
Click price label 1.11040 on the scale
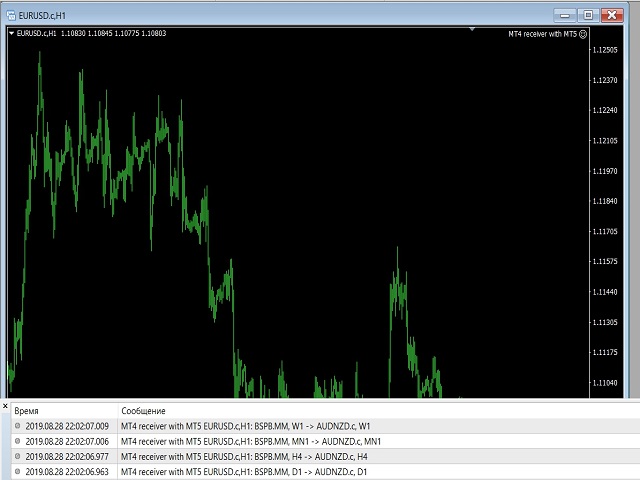[x=605, y=382]
